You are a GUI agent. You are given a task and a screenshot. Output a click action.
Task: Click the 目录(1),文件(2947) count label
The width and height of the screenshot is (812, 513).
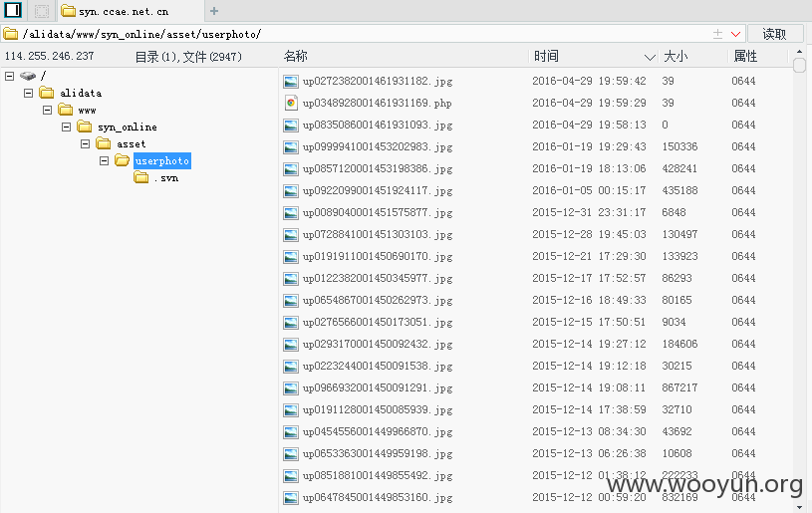coord(188,57)
